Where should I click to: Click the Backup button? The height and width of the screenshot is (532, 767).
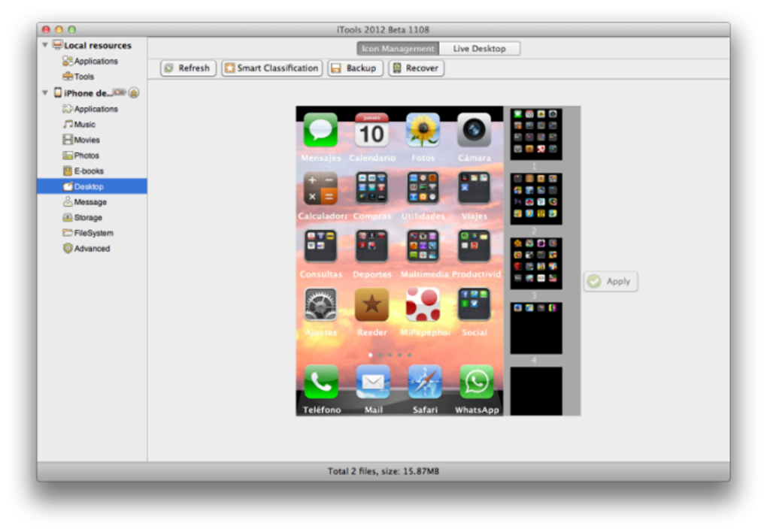click(355, 68)
